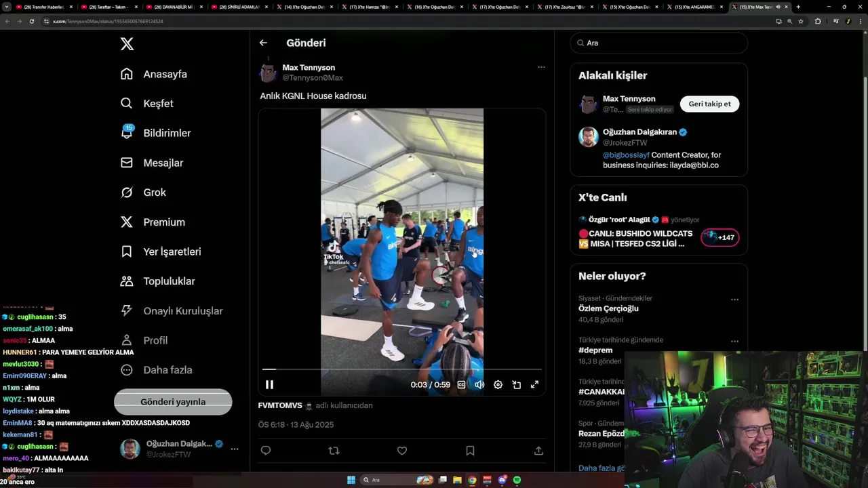The width and height of the screenshot is (868, 488).
Task: Bookmark this page with star
Action: pos(801,21)
